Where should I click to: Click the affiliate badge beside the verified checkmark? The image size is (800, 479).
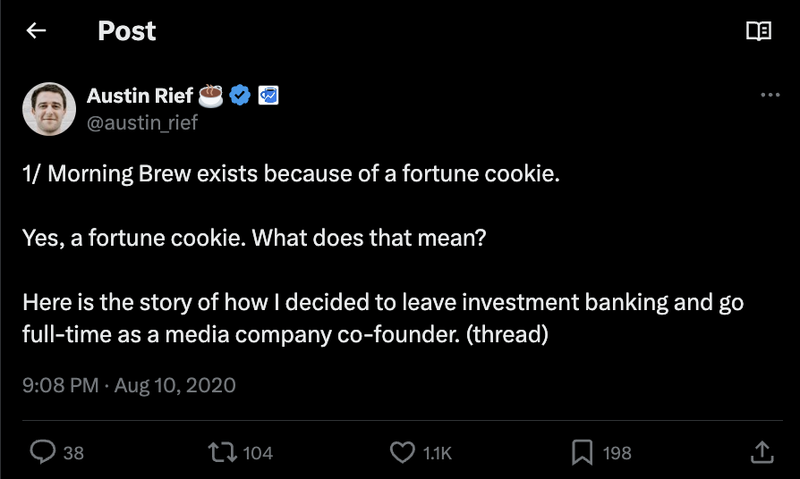(267, 96)
